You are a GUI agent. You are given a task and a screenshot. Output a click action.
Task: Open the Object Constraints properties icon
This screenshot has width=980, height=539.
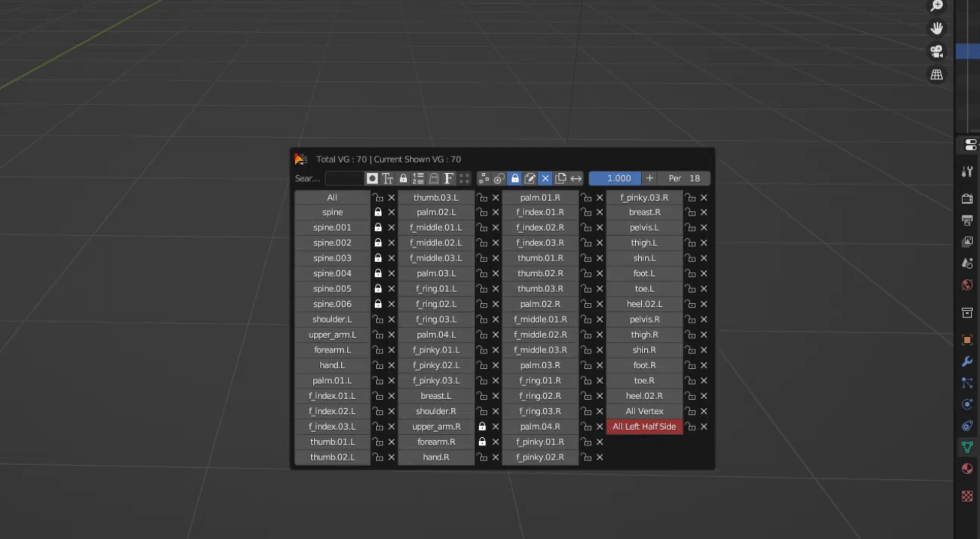(967, 426)
